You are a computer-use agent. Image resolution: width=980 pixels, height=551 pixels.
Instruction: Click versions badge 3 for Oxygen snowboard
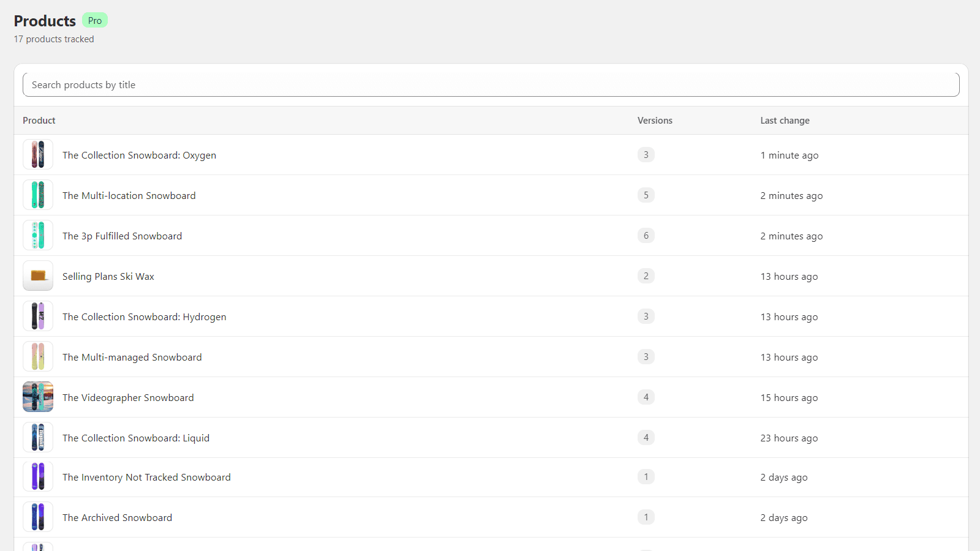(646, 154)
